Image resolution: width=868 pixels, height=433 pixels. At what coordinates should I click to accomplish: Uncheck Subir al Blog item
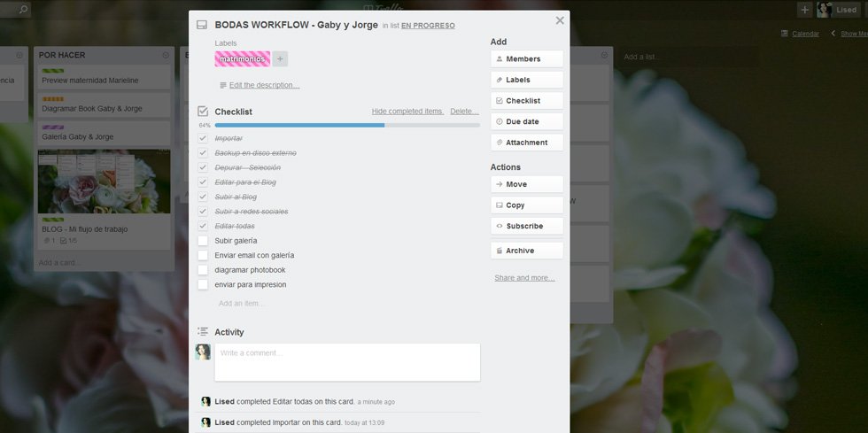203,197
